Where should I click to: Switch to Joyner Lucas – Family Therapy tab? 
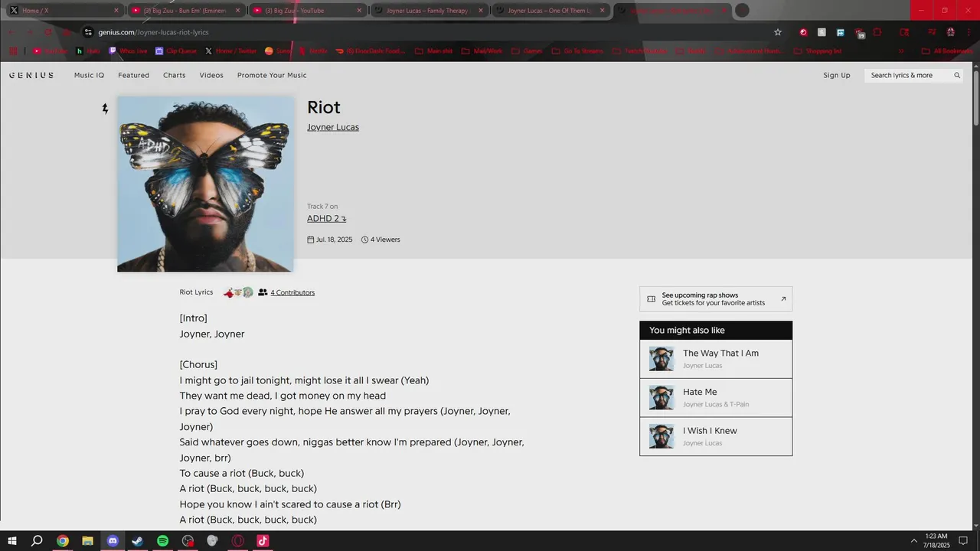[429, 11]
